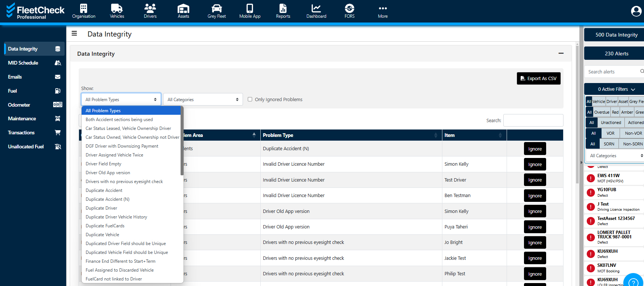Open the Organisation menu icon
The width and height of the screenshot is (644, 286).
click(84, 8)
